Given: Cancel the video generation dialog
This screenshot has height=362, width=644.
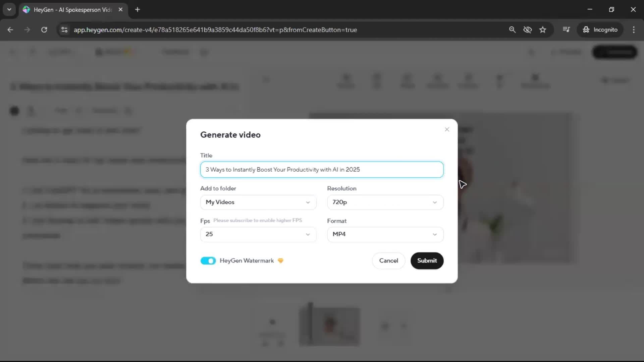Looking at the screenshot, I should tap(388, 261).
